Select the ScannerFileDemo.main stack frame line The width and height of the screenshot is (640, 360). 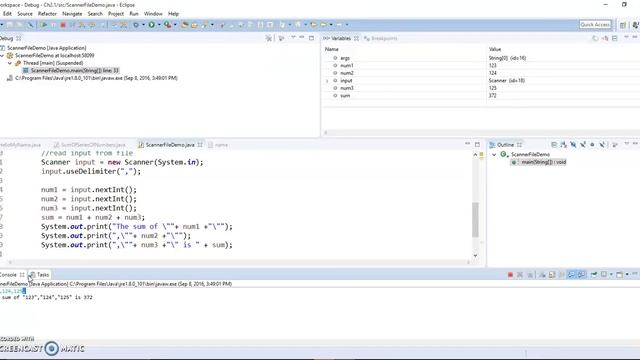tap(71, 71)
